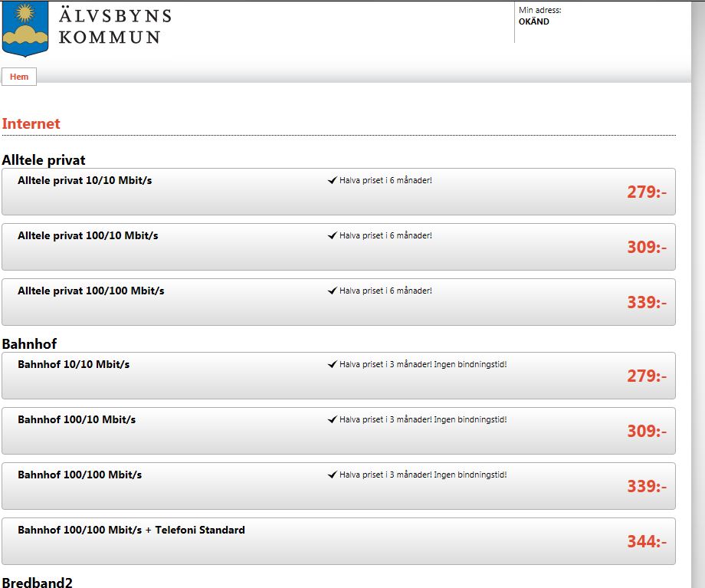
Task: Open the Hem tab
Action: point(19,77)
